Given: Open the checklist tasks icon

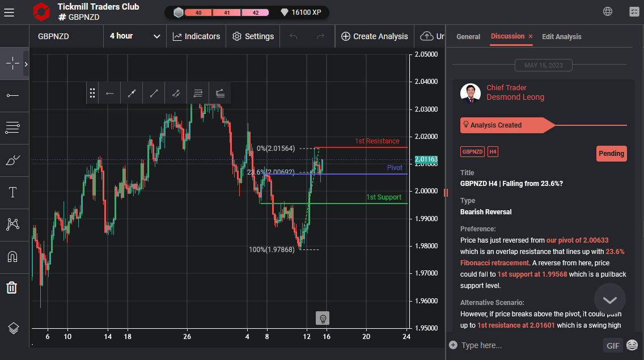Looking at the screenshot, I should coord(634,11).
